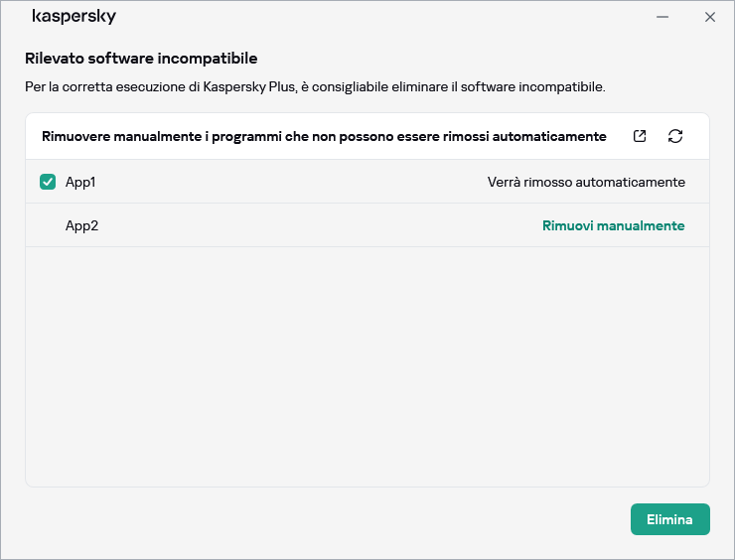Open the external link icon in list header
This screenshot has height=560, width=735.
[640, 136]
